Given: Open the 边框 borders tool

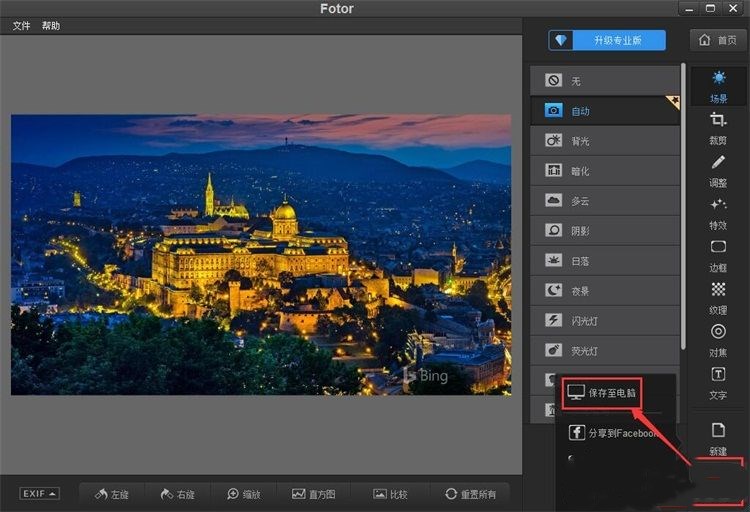Looking at the screenshot, I should [718, 256].
